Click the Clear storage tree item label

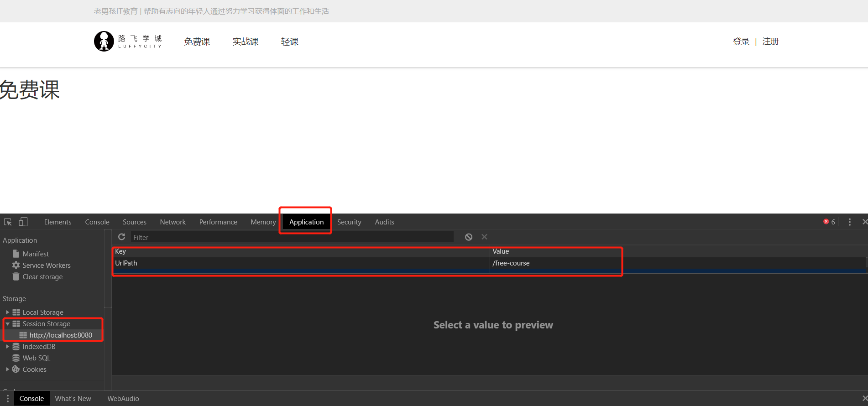(42, 276)
